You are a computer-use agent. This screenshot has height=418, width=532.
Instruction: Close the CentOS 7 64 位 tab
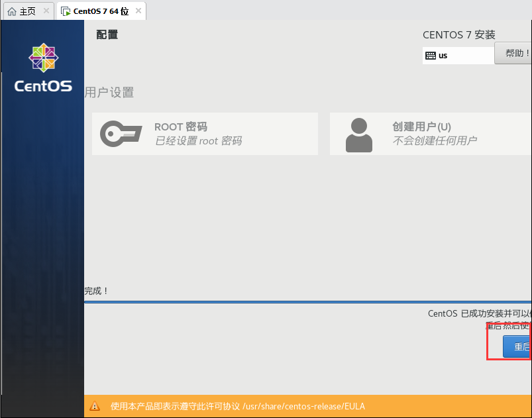(138, 11)
